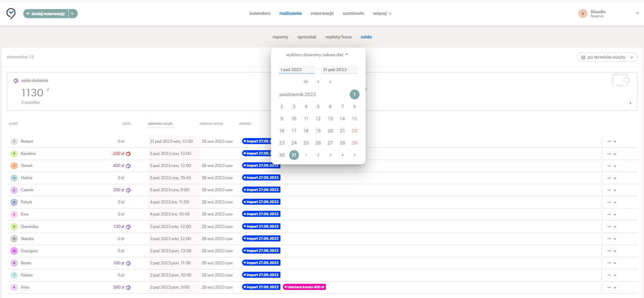Click the collapse-range icon in date picker
The image size is (644, 298).
click(x=306, y=82)
